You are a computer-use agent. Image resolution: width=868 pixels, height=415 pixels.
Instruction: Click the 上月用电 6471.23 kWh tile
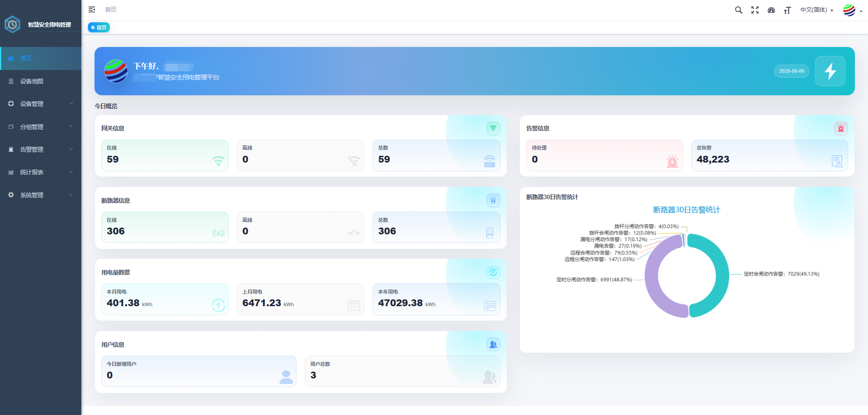(301, 299)
